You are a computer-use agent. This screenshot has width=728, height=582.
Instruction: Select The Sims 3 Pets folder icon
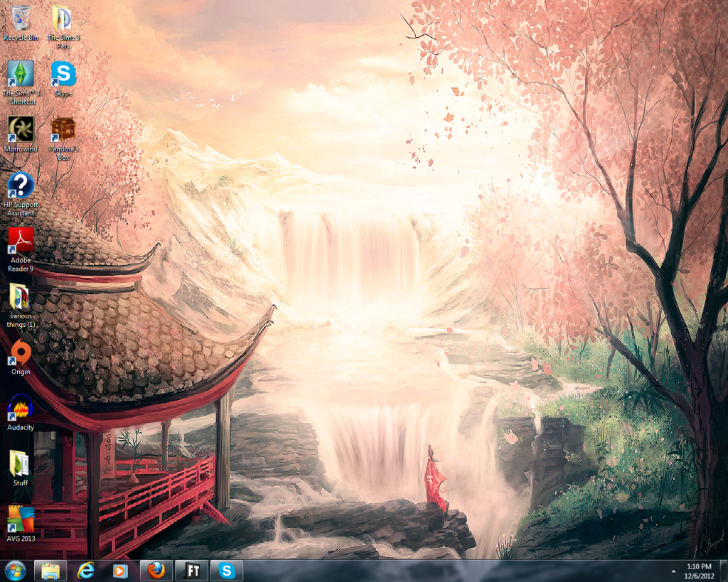tap(63, 18)
